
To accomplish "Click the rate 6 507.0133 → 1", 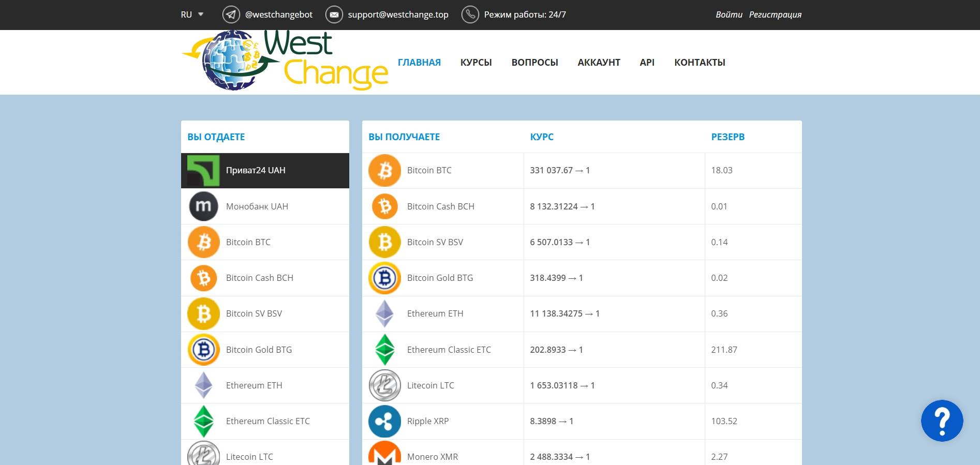I will click(x=560, y=242).
